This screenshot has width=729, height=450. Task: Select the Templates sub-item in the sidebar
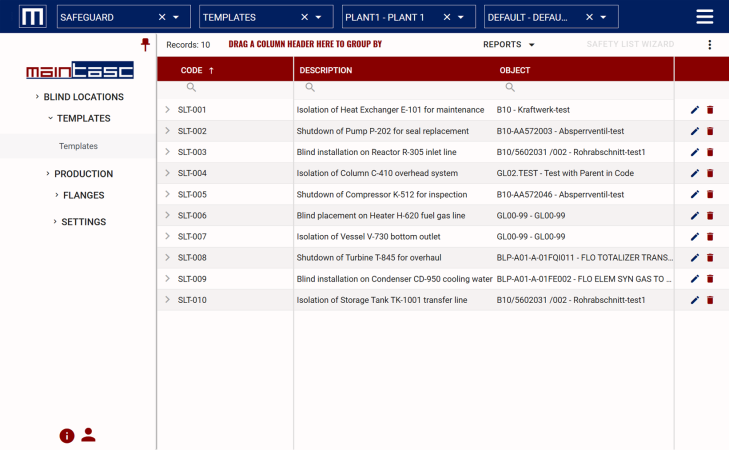click(x=78, y=146)
